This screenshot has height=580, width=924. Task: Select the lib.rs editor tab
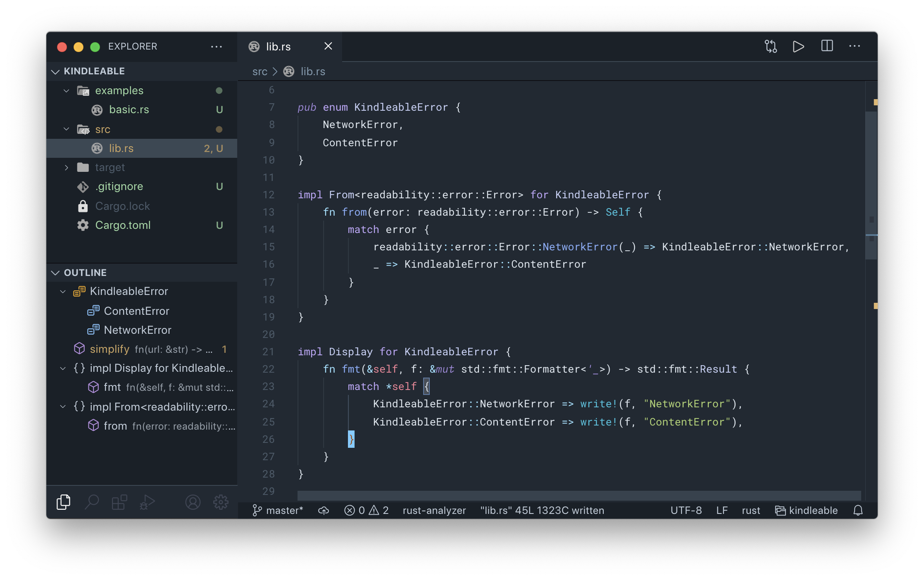point(278,47)
